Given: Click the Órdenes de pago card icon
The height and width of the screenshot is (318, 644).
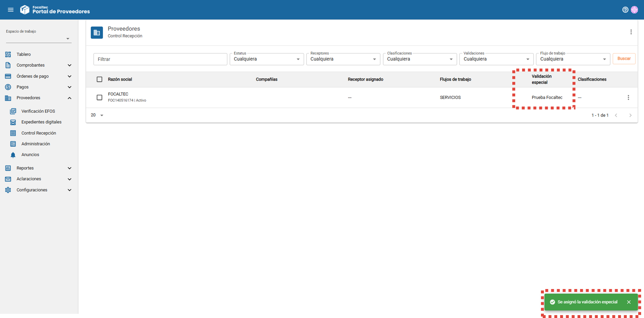Looking at the screenshot, I should click(8, 76).
